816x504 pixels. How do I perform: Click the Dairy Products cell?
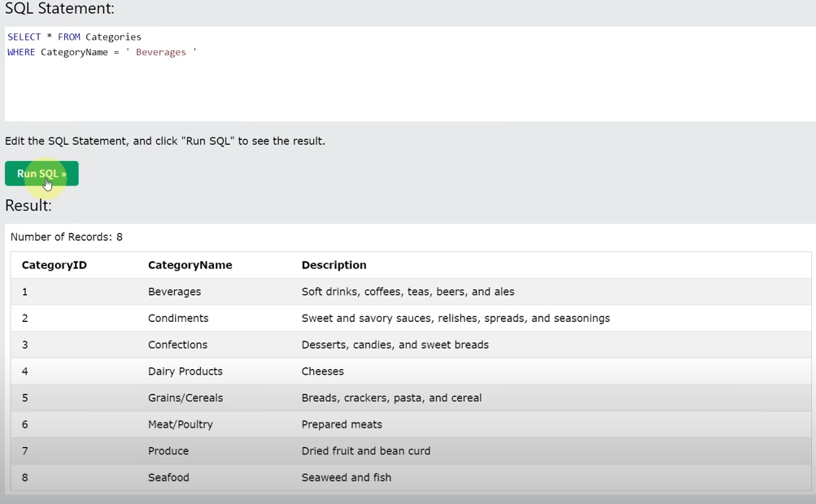click(x=185, y=371)
